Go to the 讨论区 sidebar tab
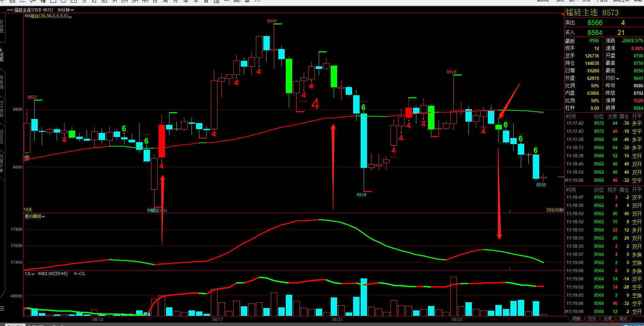The width and height of the screenshot is (644, 326). click(x=2, y=137)
